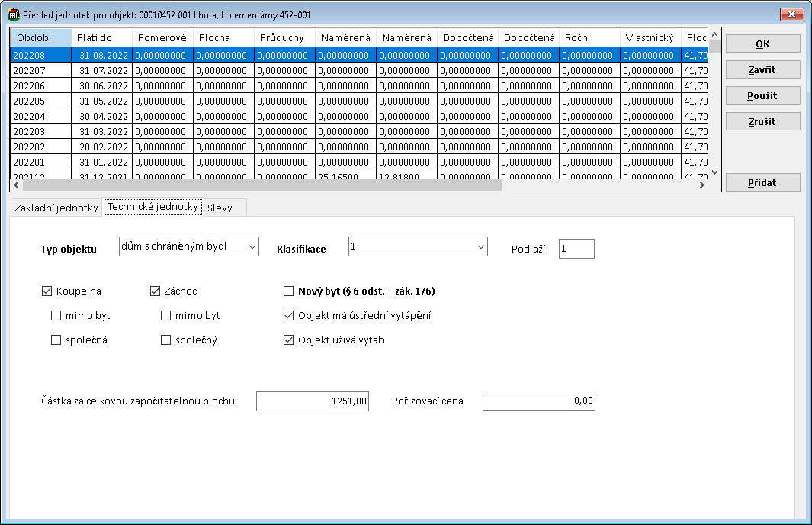Viewport: 812px width, 525px height.
Task: Check společná under Koupelna
Action: pyautogui.click(x=56, y=340)
